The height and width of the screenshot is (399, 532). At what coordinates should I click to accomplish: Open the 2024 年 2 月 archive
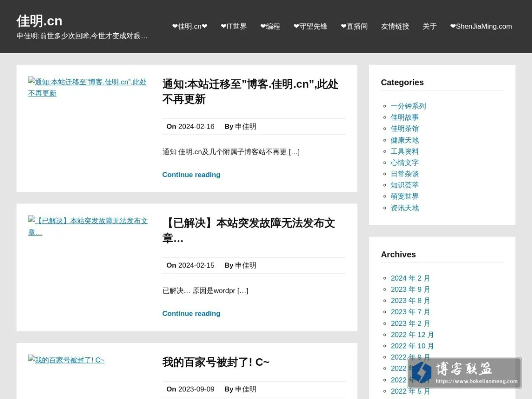[x=411, y=278]
